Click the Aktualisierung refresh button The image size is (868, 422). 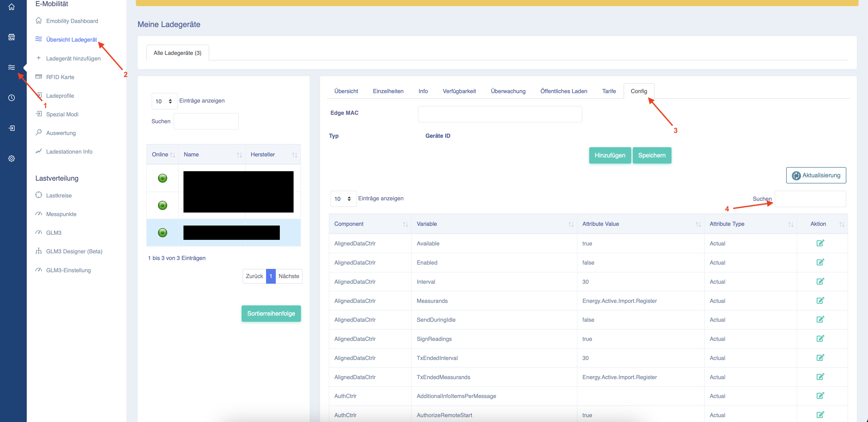coord(816,176)
